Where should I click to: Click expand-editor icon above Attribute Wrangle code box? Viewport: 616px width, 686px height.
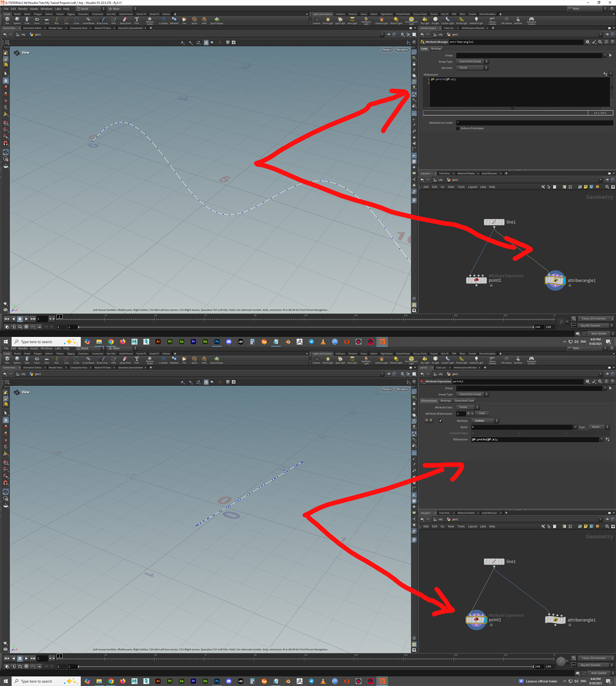click(x=605, y=74)
